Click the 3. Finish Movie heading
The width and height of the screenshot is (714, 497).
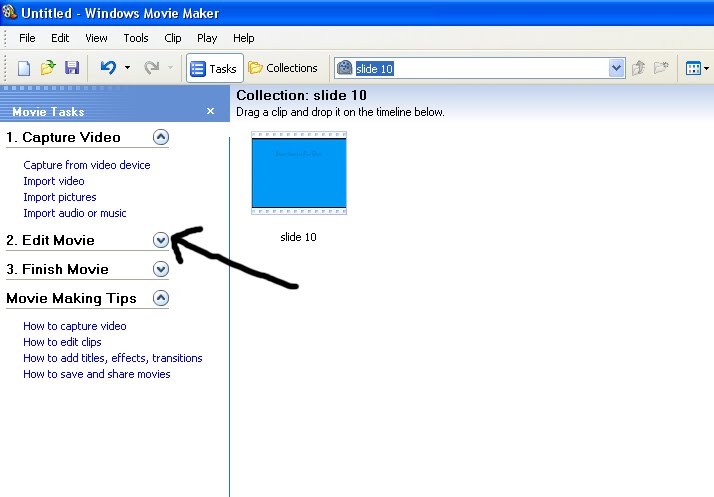click(57, 269)
